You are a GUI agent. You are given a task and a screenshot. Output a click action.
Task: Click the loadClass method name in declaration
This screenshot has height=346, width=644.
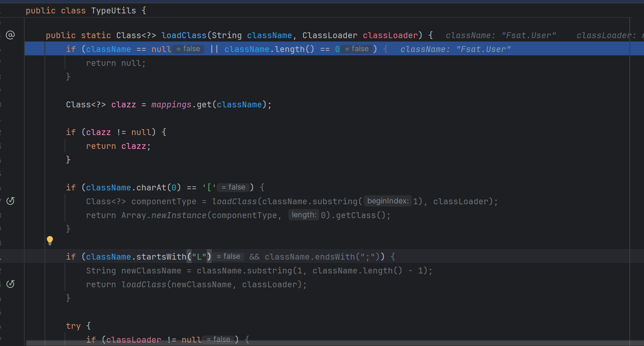coord(184,36)
